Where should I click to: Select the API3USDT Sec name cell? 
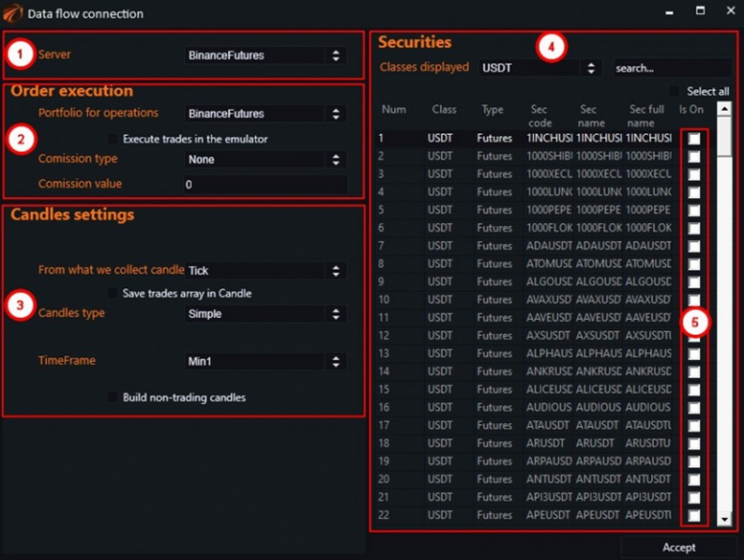598,498
